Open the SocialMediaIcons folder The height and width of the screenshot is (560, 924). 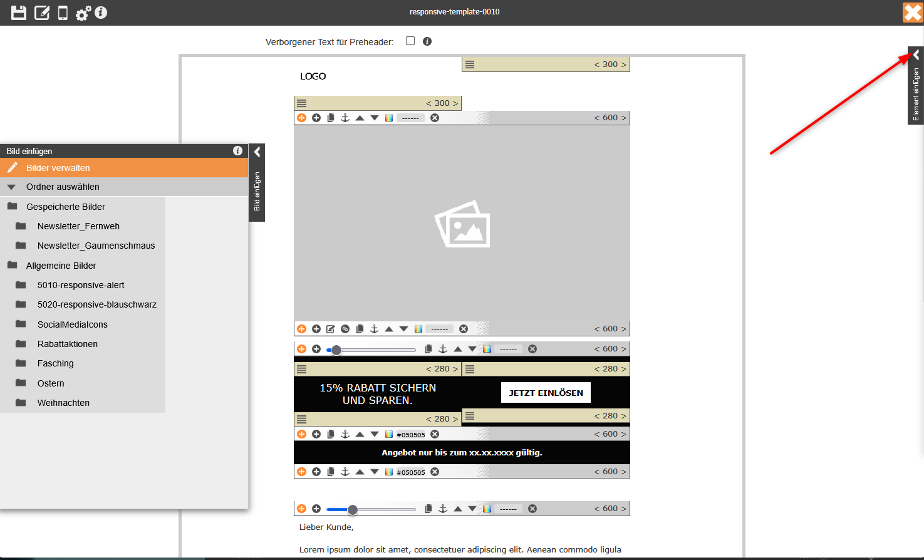(72, 324)
